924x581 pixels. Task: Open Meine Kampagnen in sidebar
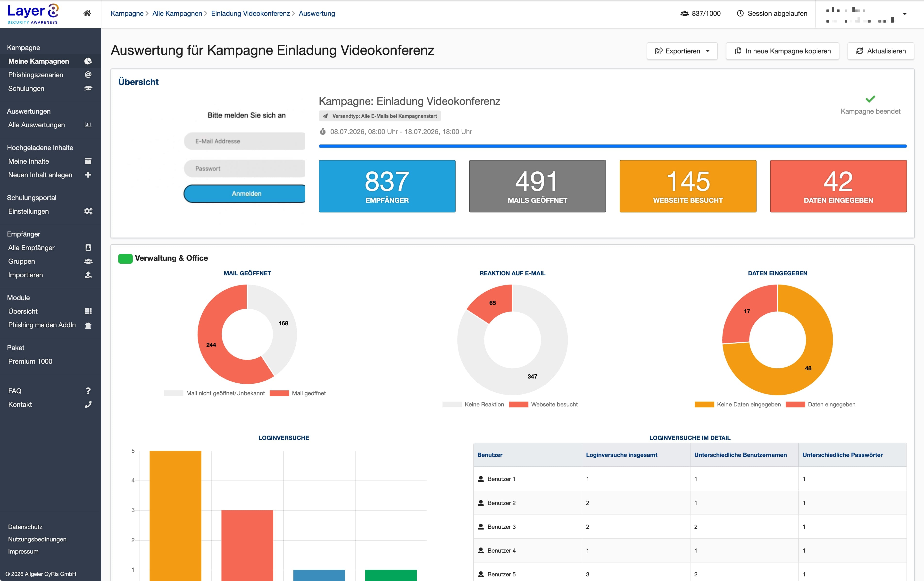(50, 61)
